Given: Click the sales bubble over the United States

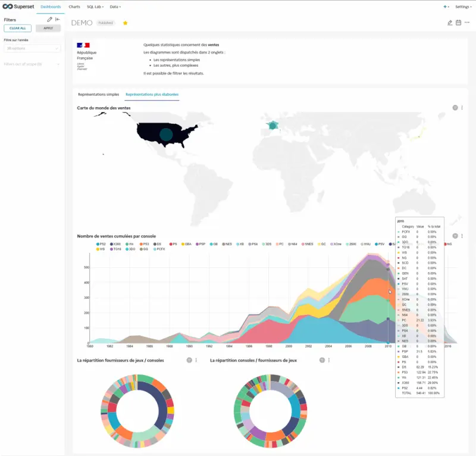Looking at the screenshot, I should coord(166,135).
